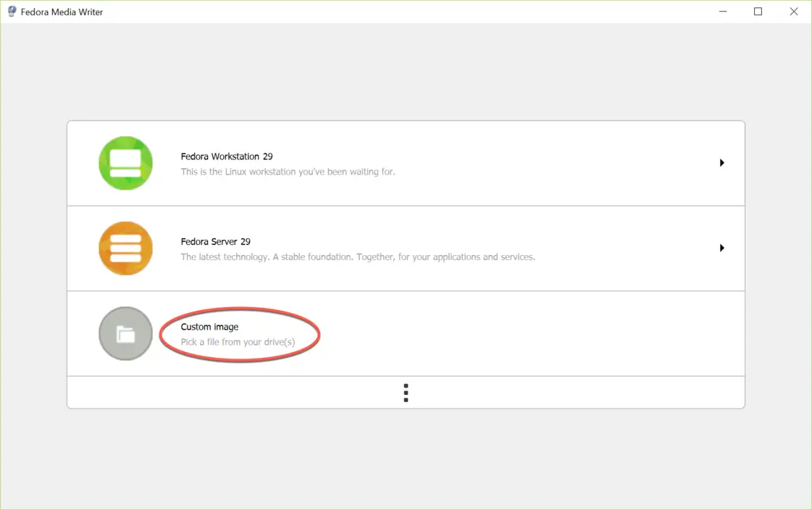Click "Pick a file from your drive(s)" text
812x510 pixels.
coord(238,342)
